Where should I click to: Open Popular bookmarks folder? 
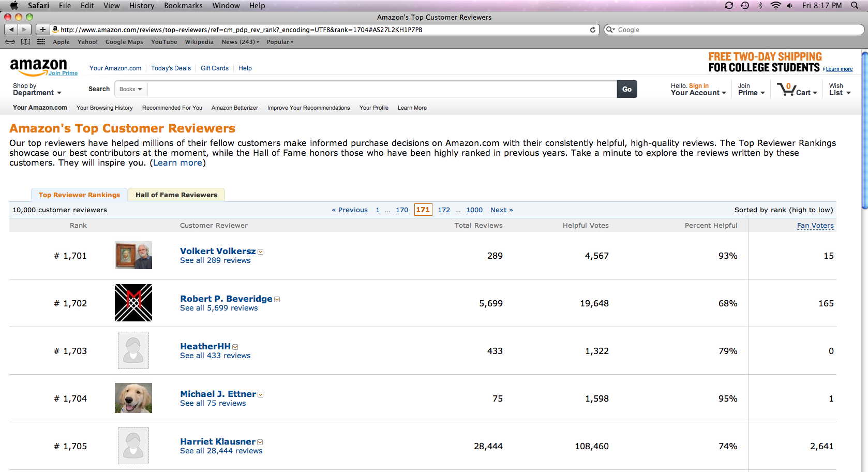click(280, 42)
